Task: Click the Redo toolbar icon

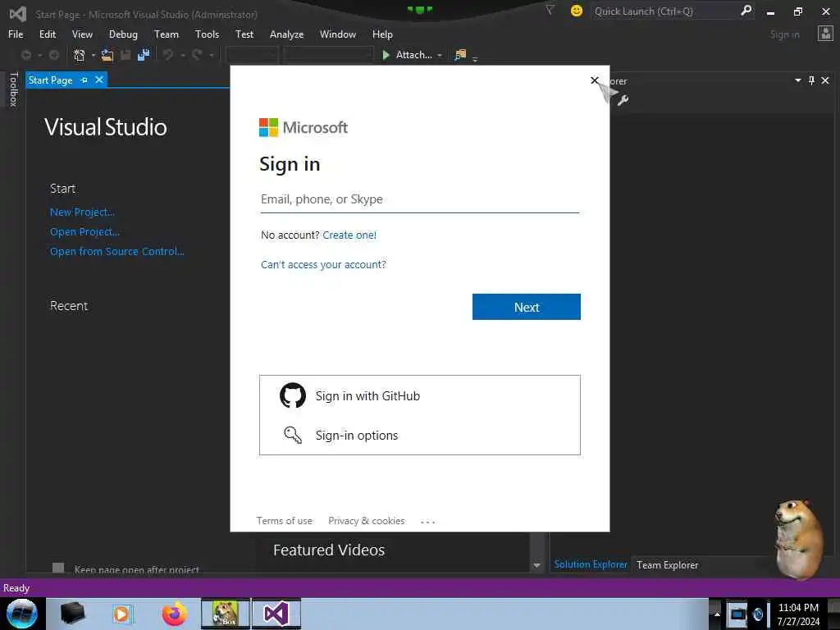Action: tap(197, 55)
